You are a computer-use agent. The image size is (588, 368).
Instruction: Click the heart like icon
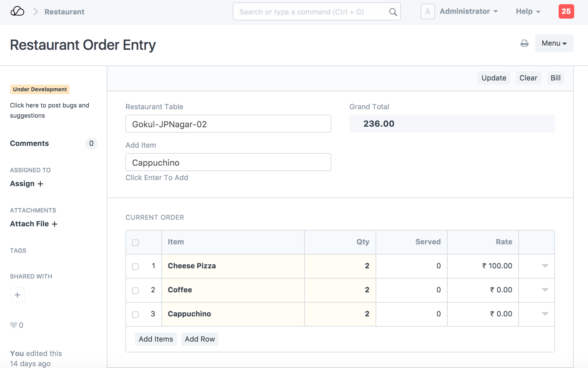pyautogui.click(x=13, y=325)
